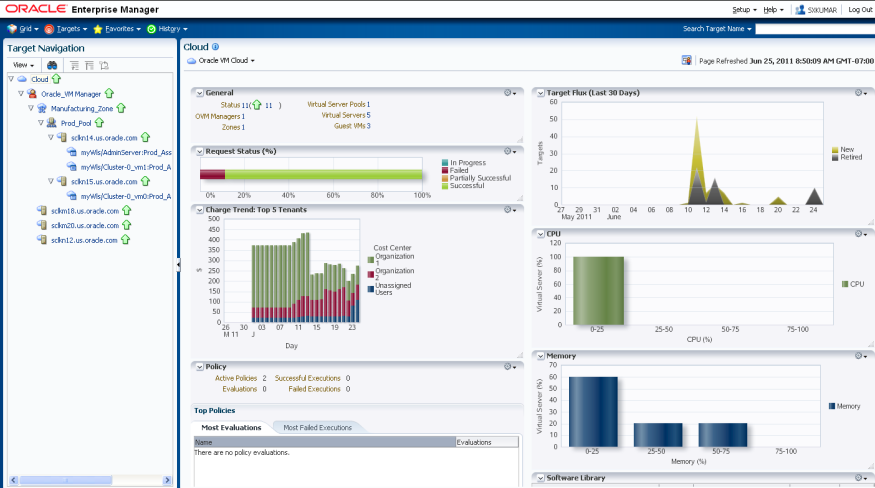This screenshot has width=875, height=488.
Task: Click the show as top tree icon
Action: click(x=104, y=65)
